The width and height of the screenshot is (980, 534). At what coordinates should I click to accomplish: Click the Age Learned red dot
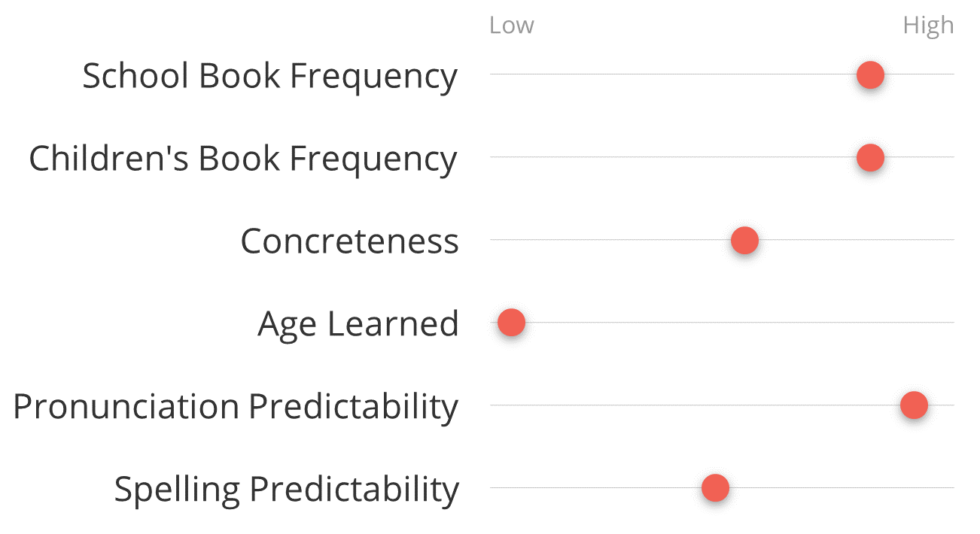(511, 323)
